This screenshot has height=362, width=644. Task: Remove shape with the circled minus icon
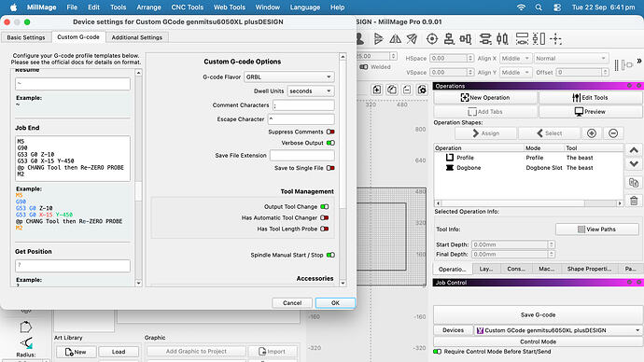point(613,133)
